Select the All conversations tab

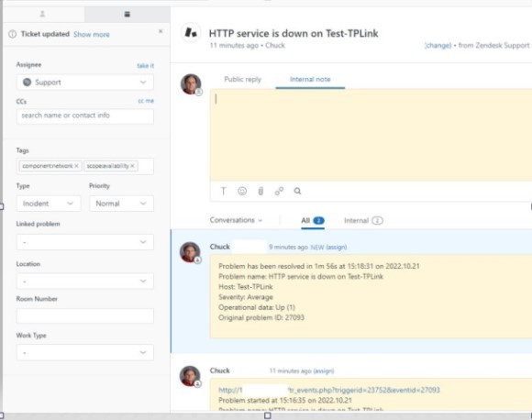pyautogui.click(x=313, y=220)
